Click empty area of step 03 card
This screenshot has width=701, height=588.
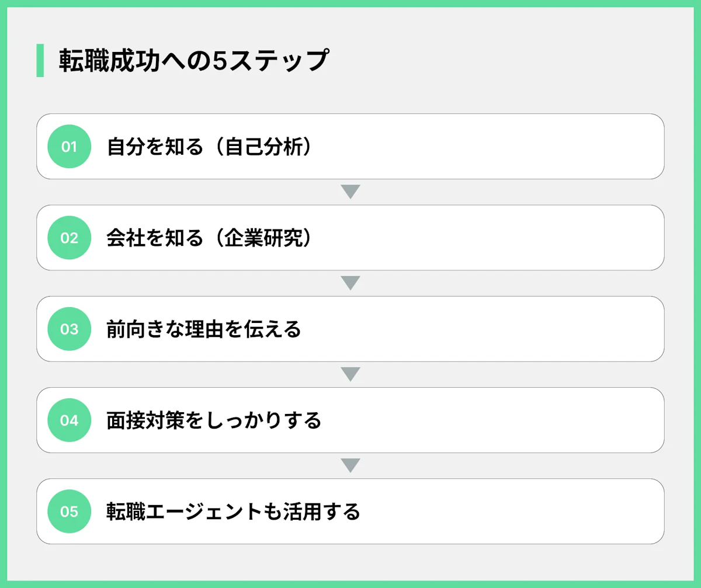497,329
